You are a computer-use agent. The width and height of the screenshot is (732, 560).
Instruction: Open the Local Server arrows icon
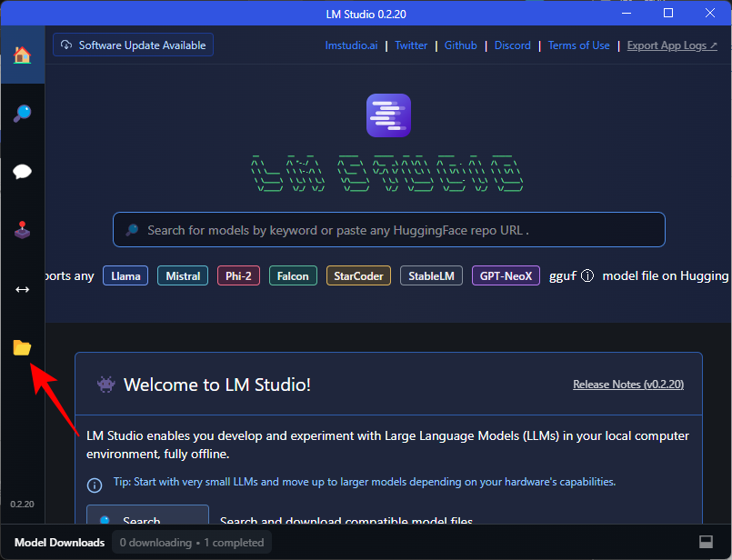[22, 289]
